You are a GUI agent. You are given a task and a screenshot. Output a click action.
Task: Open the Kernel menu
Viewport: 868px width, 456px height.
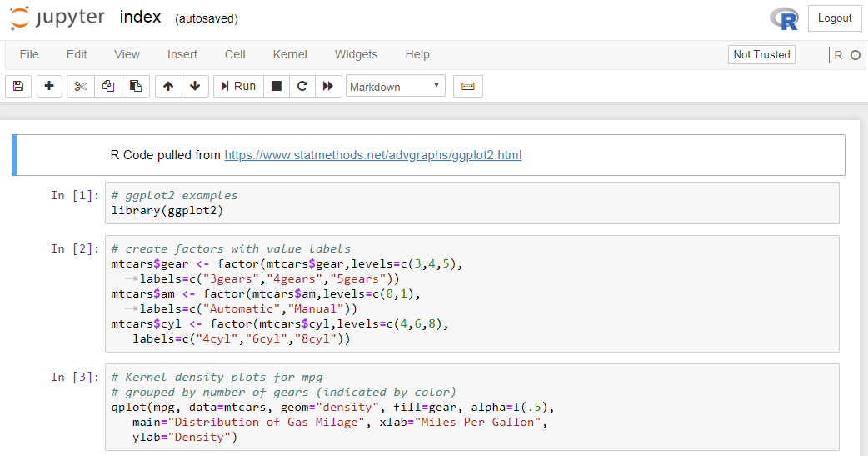[x=290, y=54]
